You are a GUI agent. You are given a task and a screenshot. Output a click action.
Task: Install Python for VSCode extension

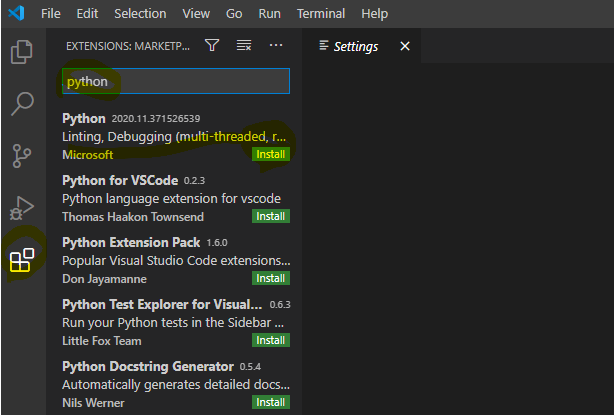click(x=271, y=216)
